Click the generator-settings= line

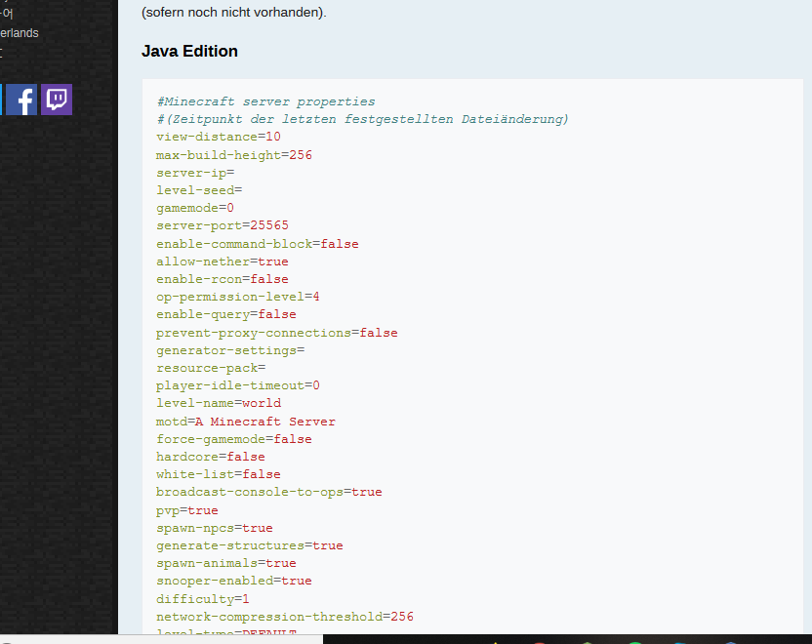click(x=230, y=350)
